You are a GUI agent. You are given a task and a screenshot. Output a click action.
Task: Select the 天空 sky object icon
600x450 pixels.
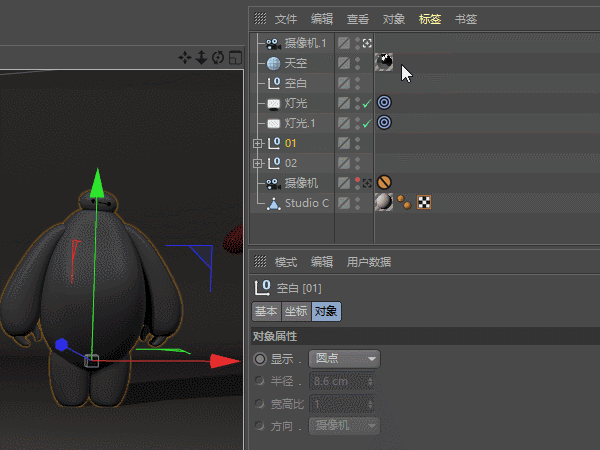point(273,63)
